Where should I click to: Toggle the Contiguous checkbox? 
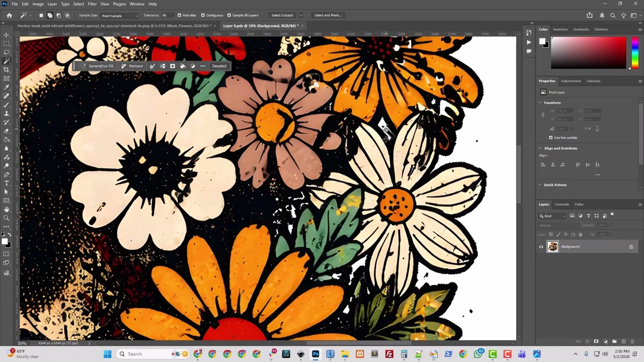203,15
